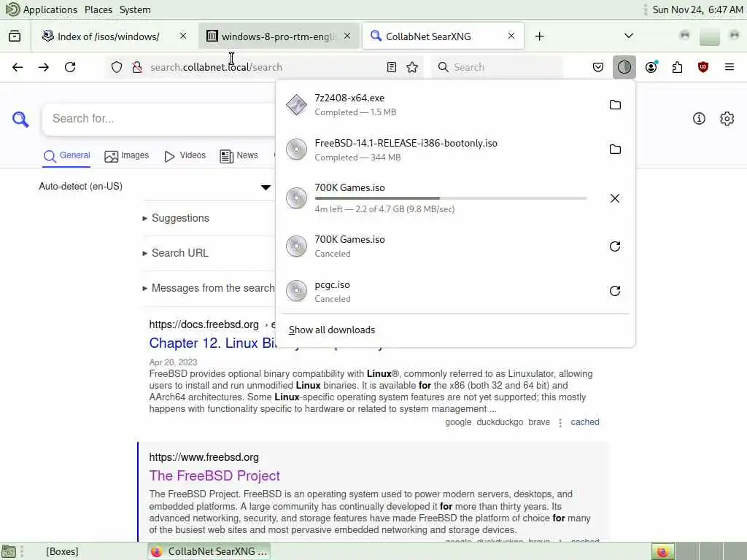Screen dimensions: 747x560
Task: Switch to the [Boxes] taskbar window
Action: 63,551
